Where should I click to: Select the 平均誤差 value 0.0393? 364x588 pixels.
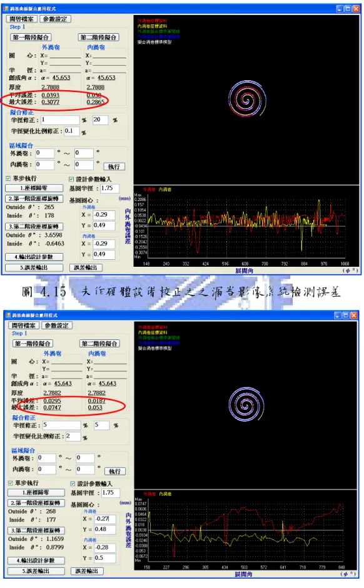(51, 95)
